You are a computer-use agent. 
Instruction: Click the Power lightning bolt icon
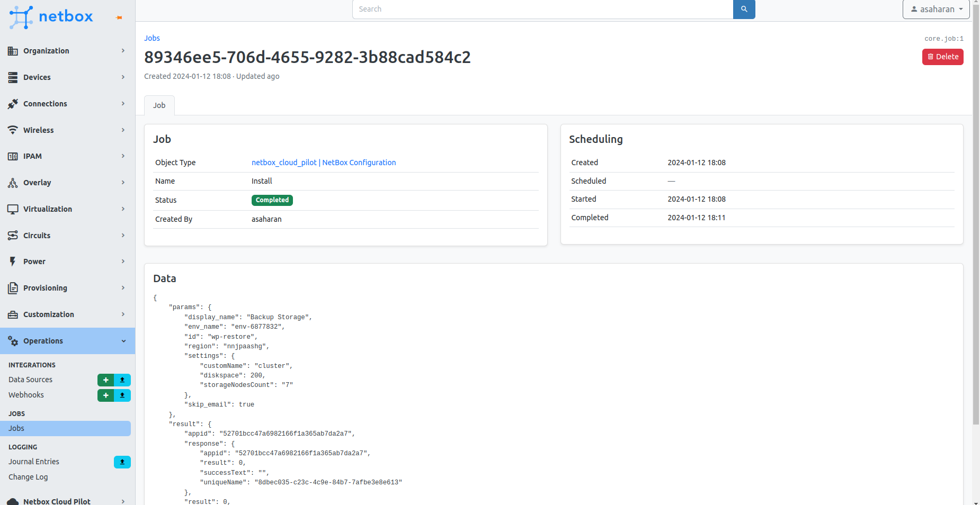[x=13, y=261]
